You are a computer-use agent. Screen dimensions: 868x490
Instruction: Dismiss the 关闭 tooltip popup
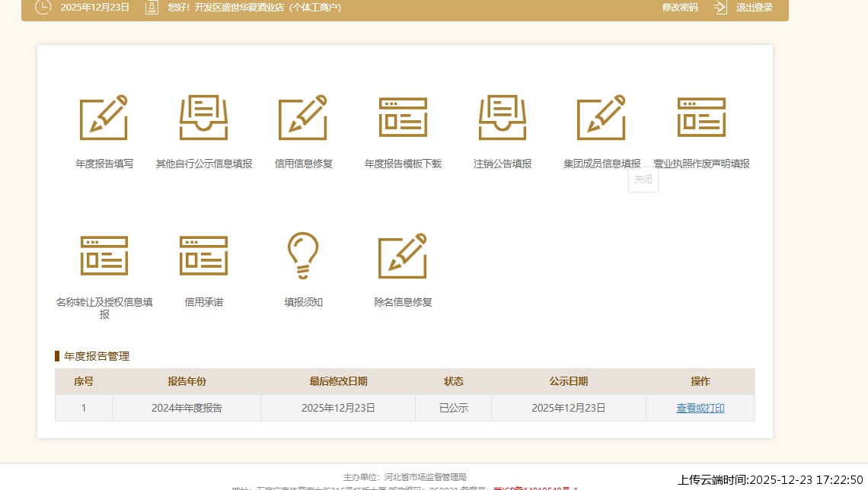tap(643, 179)
